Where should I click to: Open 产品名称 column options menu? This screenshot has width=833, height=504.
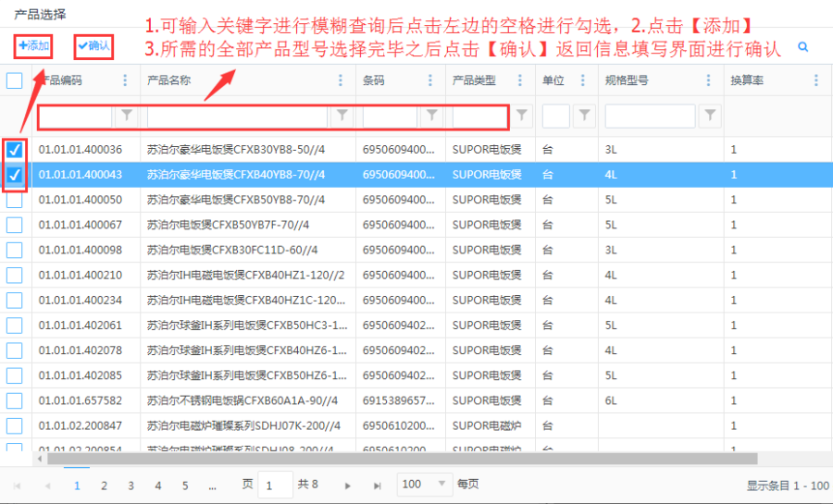(342, 80)
